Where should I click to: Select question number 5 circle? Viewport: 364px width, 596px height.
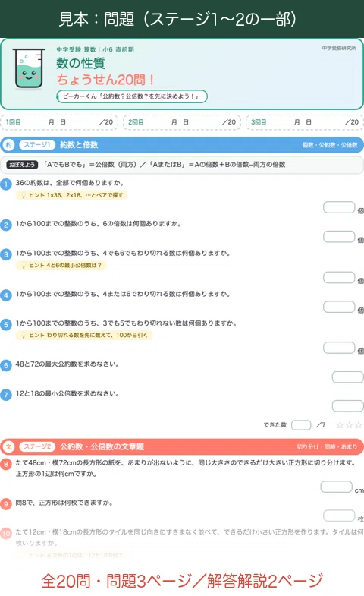[6, 325]
